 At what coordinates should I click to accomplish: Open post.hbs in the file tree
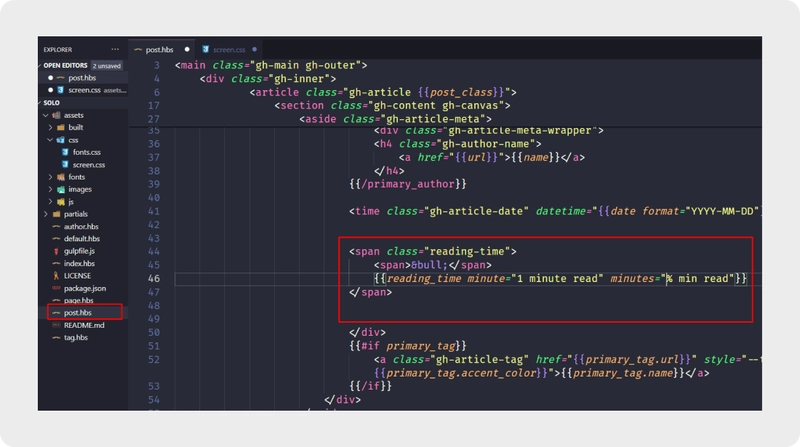coord(78,313)
